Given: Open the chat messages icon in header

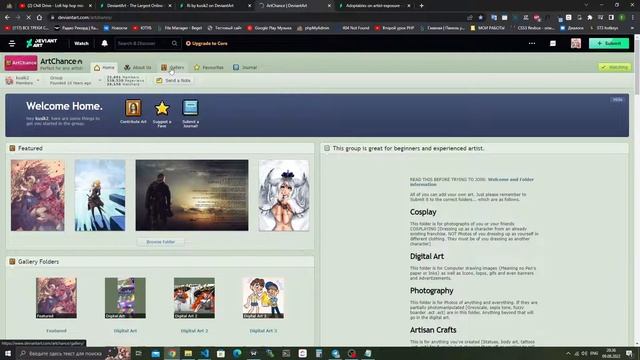Looking at the screenshot, I should [553, 43].
